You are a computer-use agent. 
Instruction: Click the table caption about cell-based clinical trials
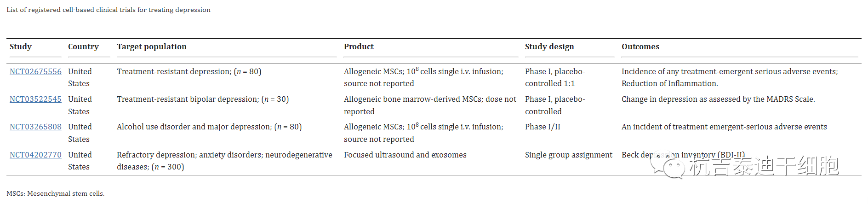(108, 10)
